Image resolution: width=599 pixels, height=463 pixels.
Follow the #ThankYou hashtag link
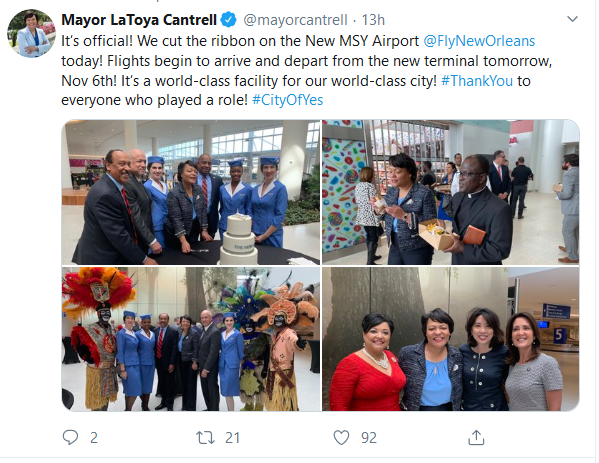477,81
